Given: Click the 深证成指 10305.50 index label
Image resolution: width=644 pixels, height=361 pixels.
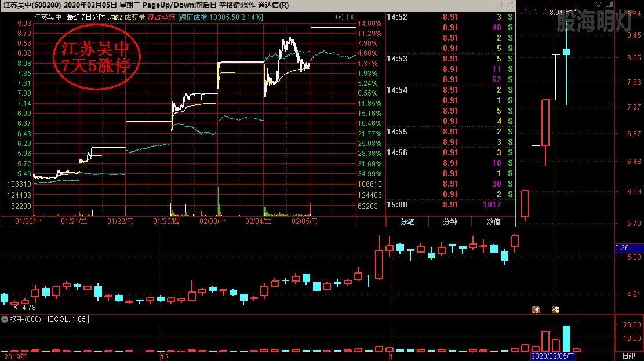Looking at the screenshot, I should pyautogui.click(x=220, y=17).
